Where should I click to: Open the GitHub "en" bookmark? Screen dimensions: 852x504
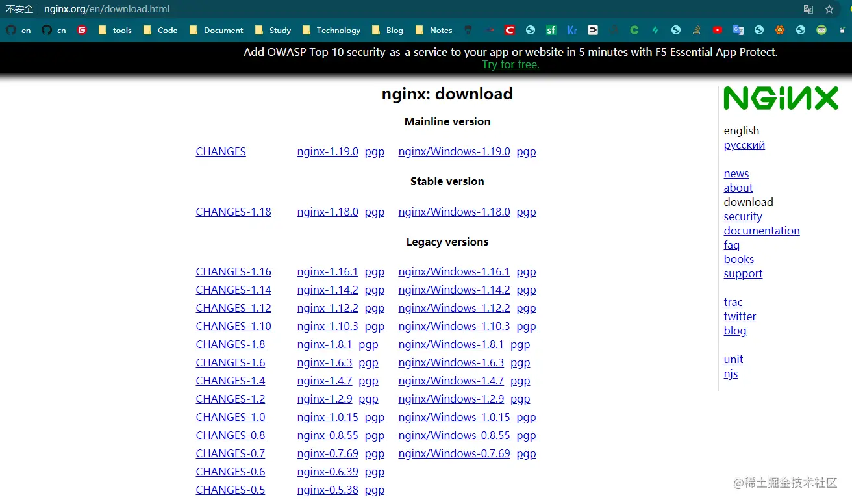[x=18, y=30]
